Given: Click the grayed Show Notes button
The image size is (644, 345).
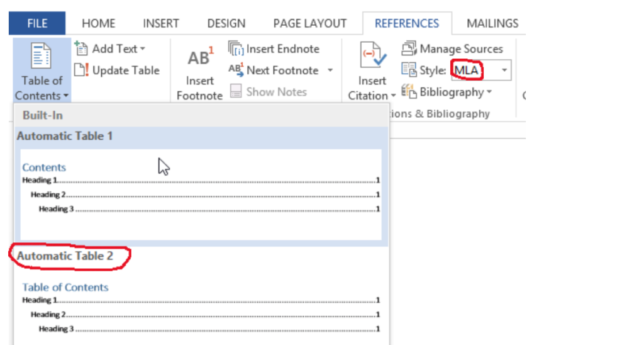Looking at the screenshot, I should click(x=269, y=92).
